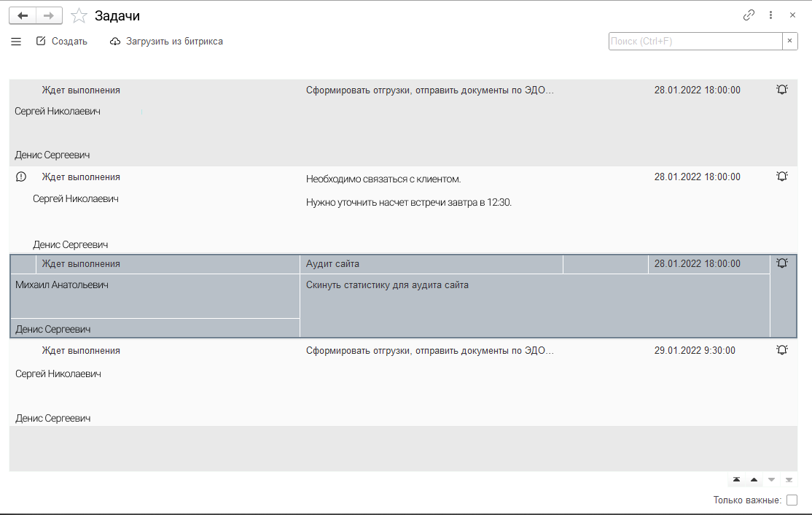Open the three-dot more options menu
812x515 pixels.
tap(771, 15)
